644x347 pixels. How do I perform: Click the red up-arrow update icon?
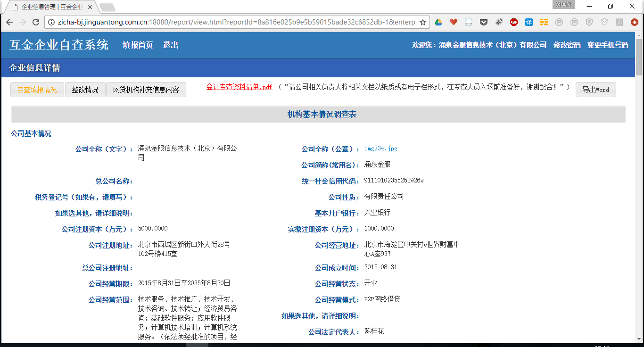(635, 22)
